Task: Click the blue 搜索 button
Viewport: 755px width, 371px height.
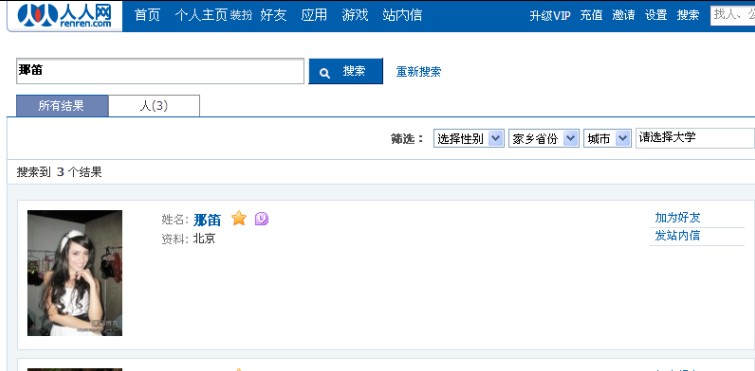Action: [x=346, y=71]
